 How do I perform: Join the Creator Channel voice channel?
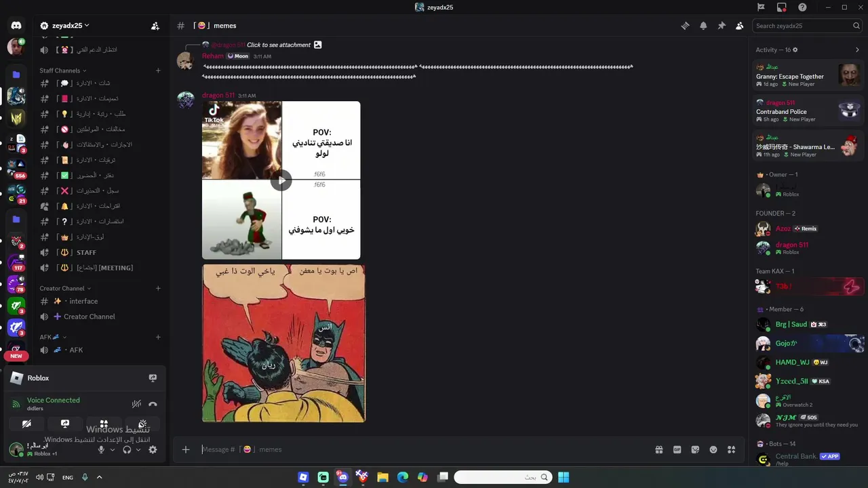click(102, 317)
